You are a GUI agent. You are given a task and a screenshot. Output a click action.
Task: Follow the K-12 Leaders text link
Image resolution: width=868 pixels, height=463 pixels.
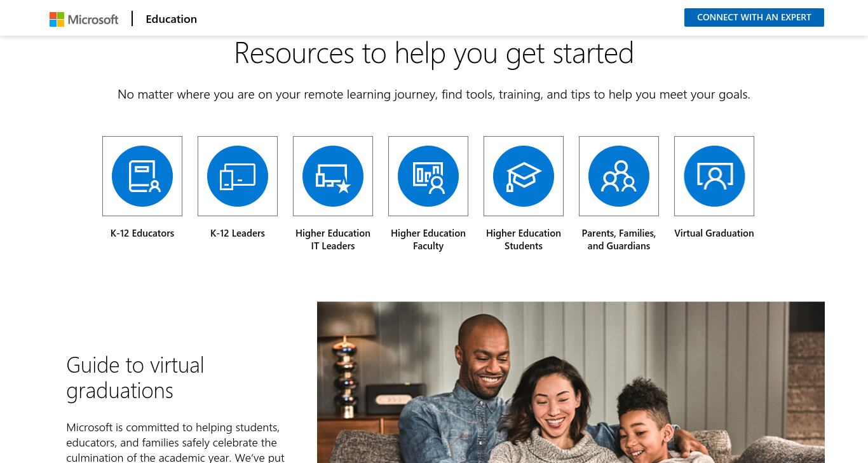click(238, 233)
